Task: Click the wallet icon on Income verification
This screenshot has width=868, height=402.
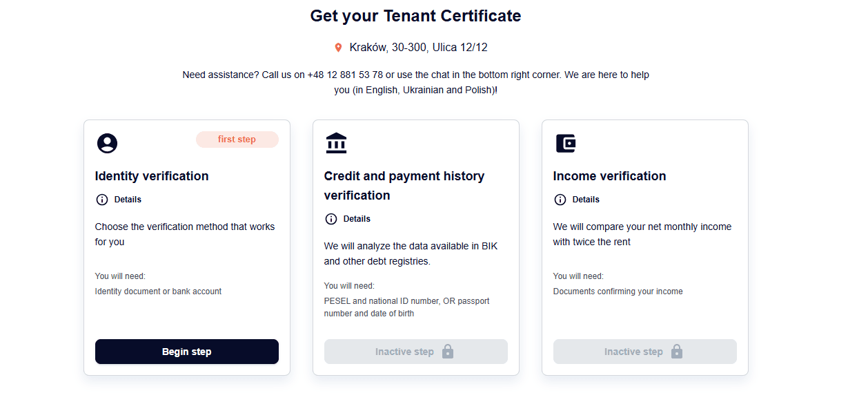Action: point(566,143)
